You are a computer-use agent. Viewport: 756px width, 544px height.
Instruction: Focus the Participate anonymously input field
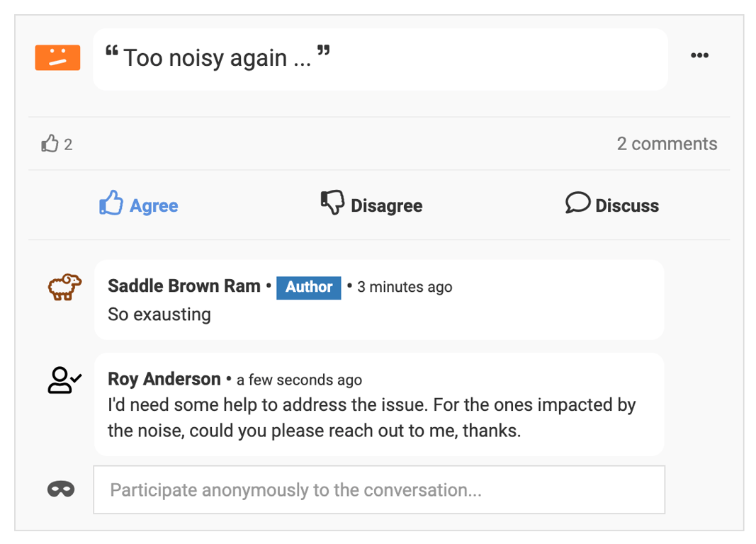point(379,489)
